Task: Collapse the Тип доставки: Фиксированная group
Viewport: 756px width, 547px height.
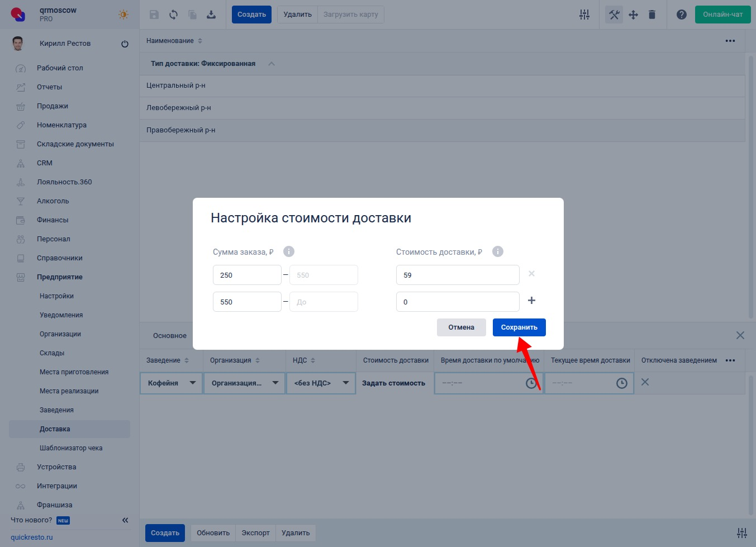Action: pos(272,64)
